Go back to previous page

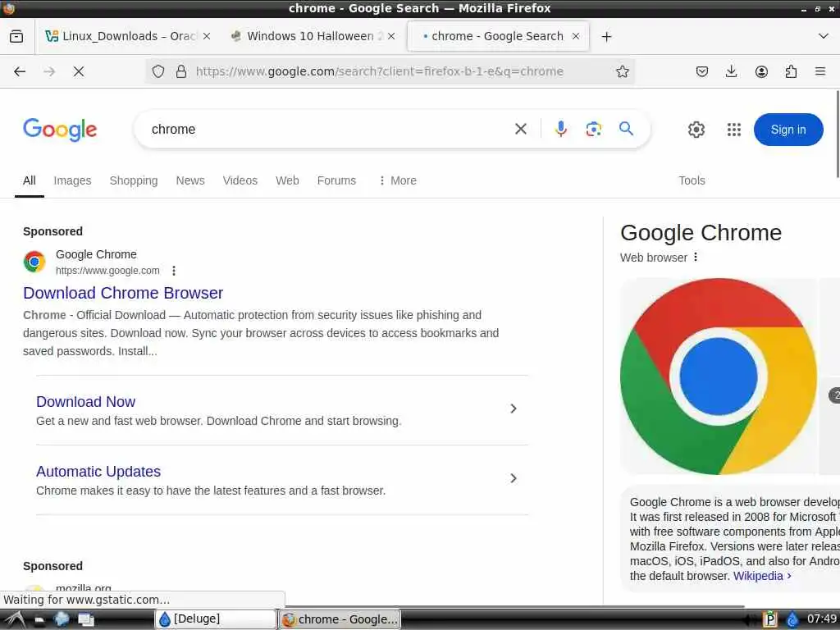pyautogui.click(x=20, y=71)
